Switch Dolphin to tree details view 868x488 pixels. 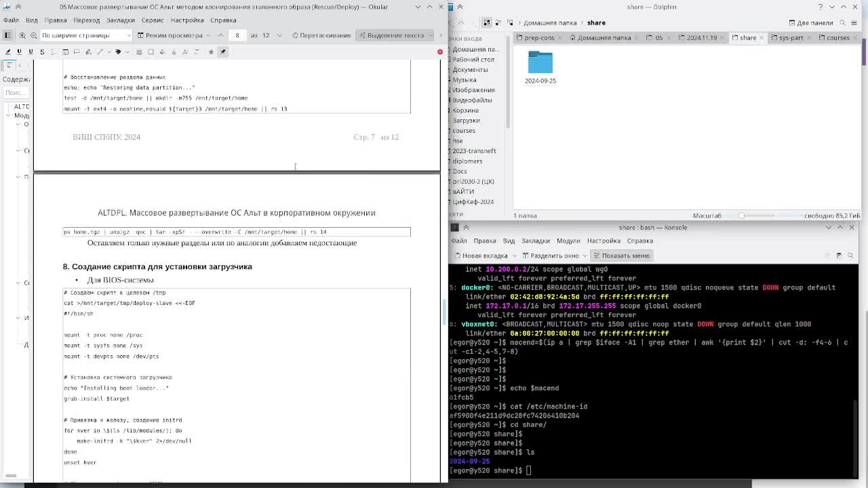(x=510, y=22)
